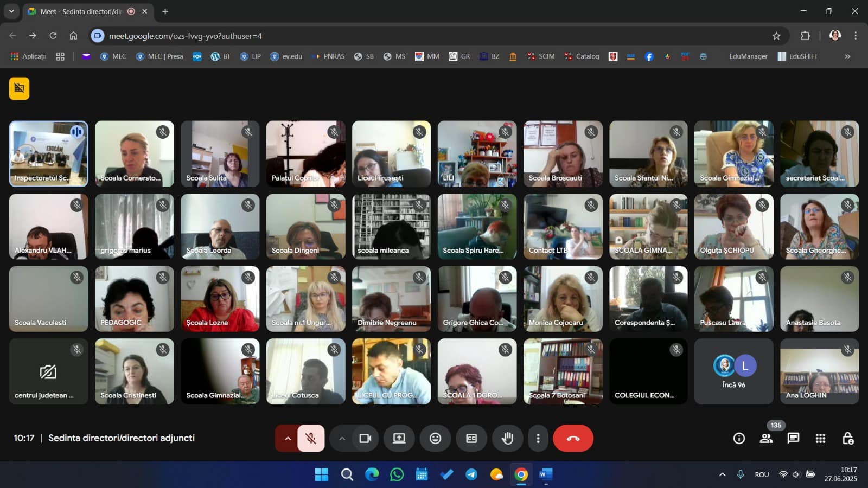Click the Catalog bookmark link

point(582,56)
